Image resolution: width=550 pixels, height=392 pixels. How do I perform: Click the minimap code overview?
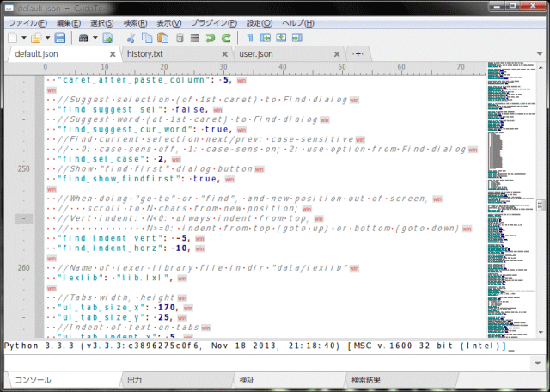coord(511,200)
